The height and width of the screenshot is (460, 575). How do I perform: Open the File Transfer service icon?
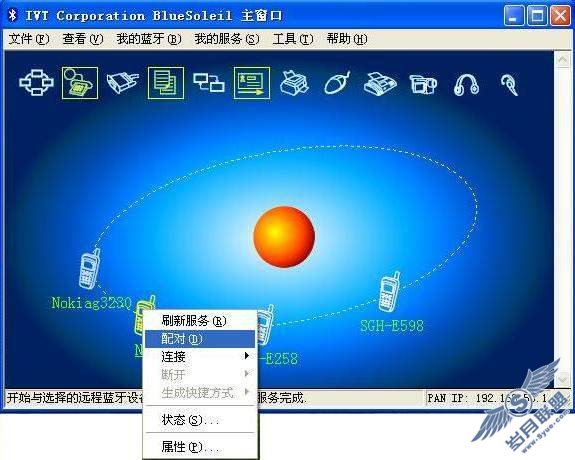pos(166,83)
